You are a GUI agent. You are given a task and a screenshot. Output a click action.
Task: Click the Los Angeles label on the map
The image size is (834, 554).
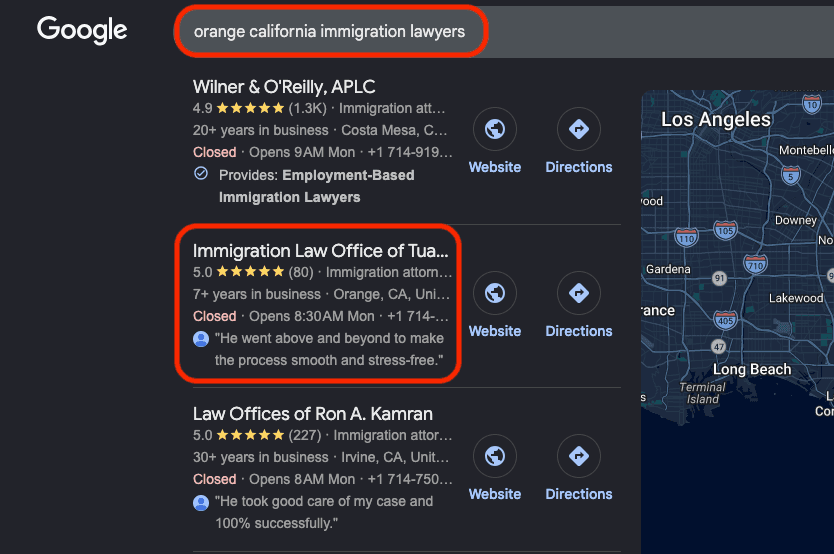coord(715,120)
